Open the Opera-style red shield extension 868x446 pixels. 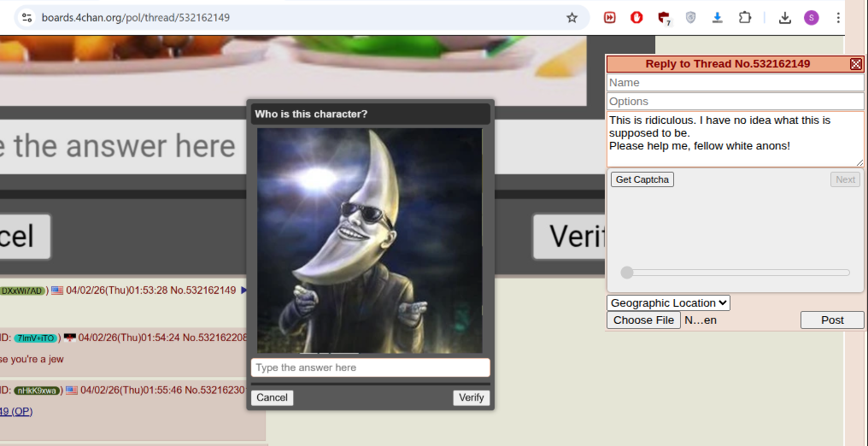coord(636,18)
